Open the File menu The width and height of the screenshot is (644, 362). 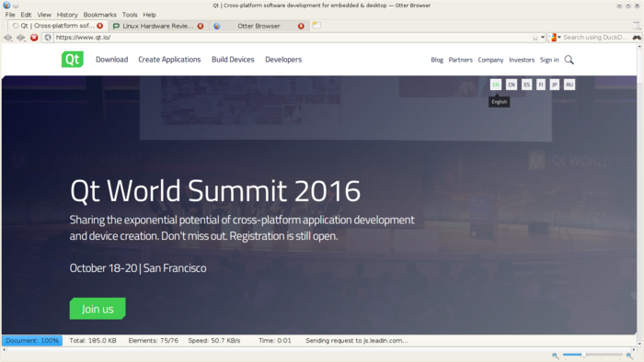coord(10,15)
